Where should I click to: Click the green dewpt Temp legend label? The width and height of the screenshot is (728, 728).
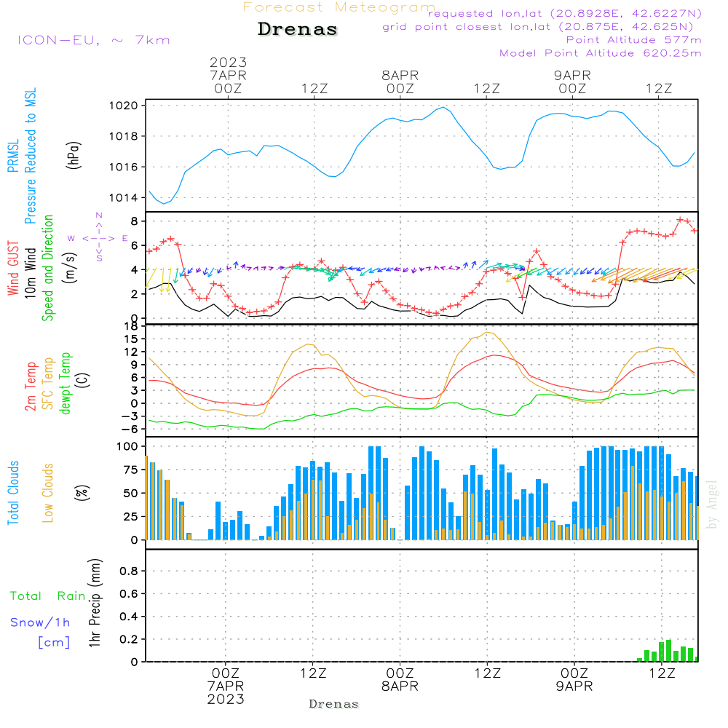[x=66, y=384]
